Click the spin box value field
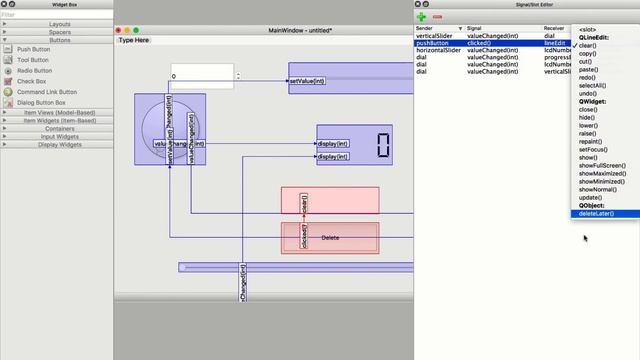Viewport: 640px width, 360px height. click(x=202, y=76)
